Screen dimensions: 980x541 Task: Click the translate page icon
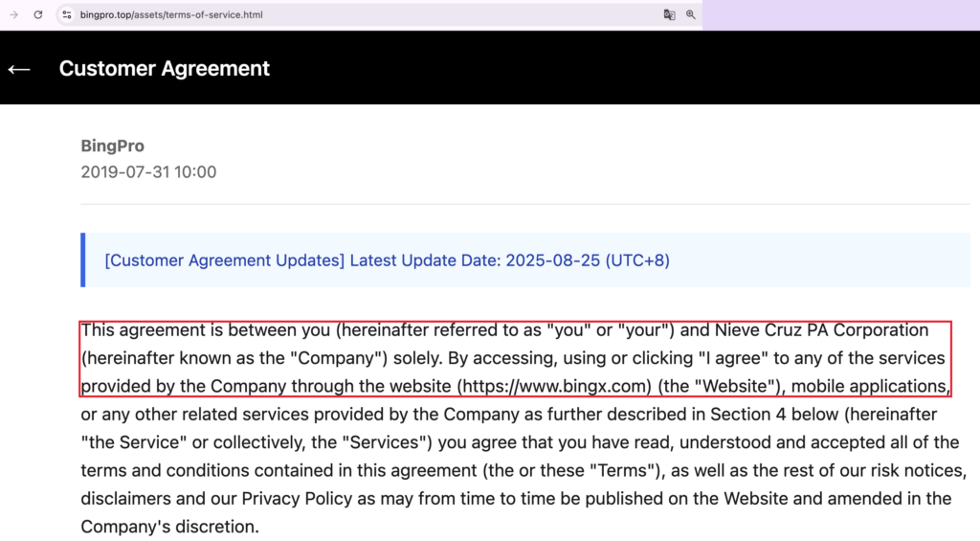pos(669,14)
